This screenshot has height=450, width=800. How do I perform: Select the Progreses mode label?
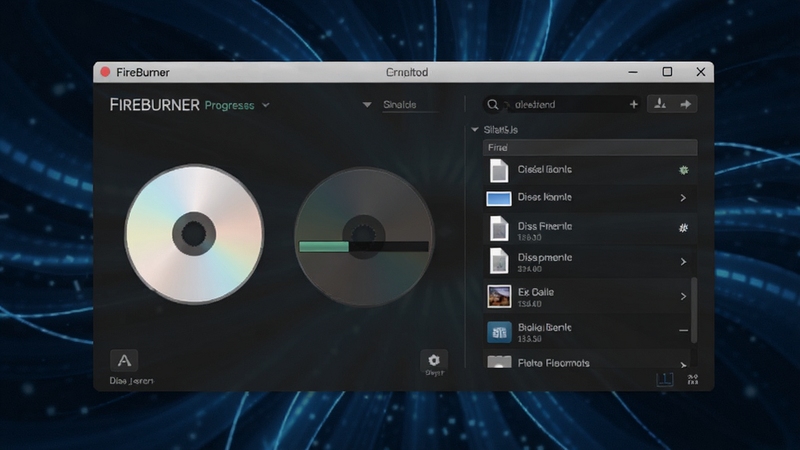230,105
